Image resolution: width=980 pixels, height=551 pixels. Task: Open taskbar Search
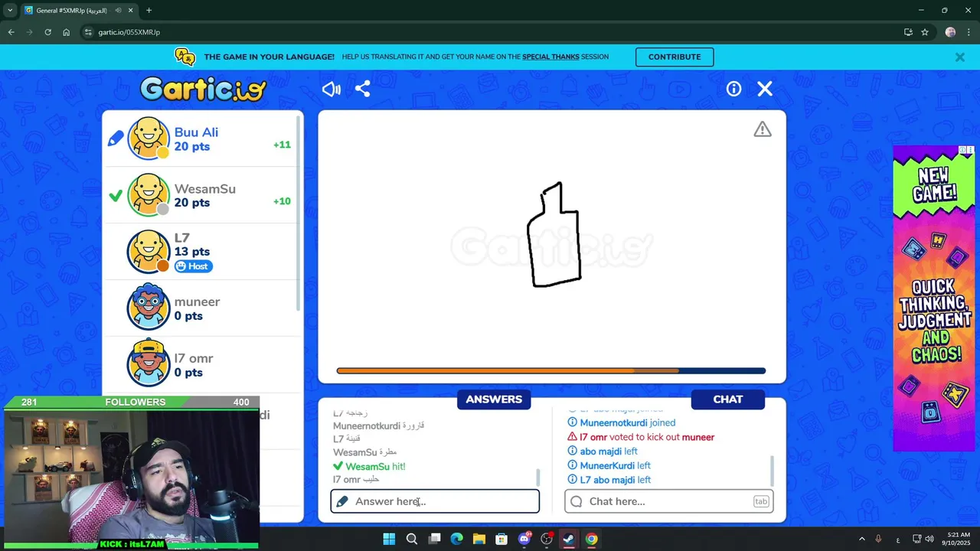coord(412,539)
